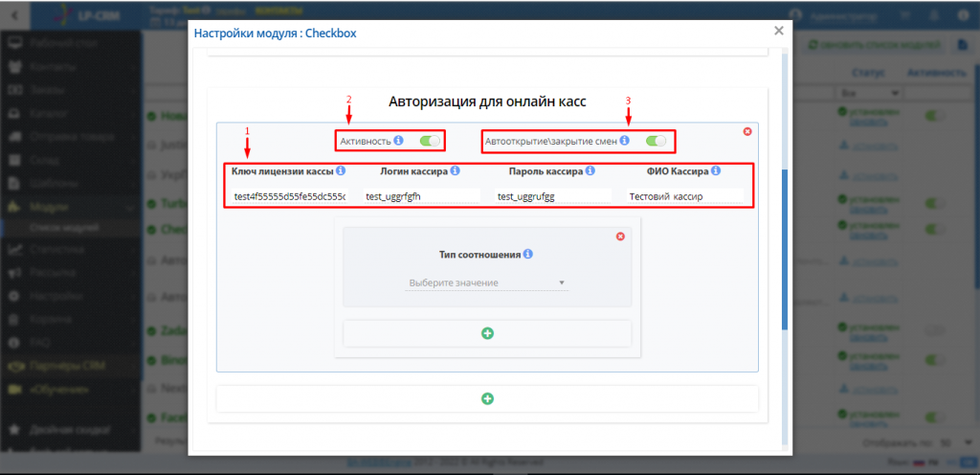Select Список модулей in the sidebar
980x475 pixels.
click(64, 228)
